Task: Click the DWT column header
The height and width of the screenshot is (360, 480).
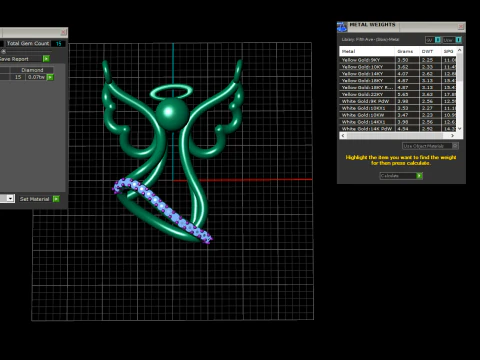Action: point(430,51)
